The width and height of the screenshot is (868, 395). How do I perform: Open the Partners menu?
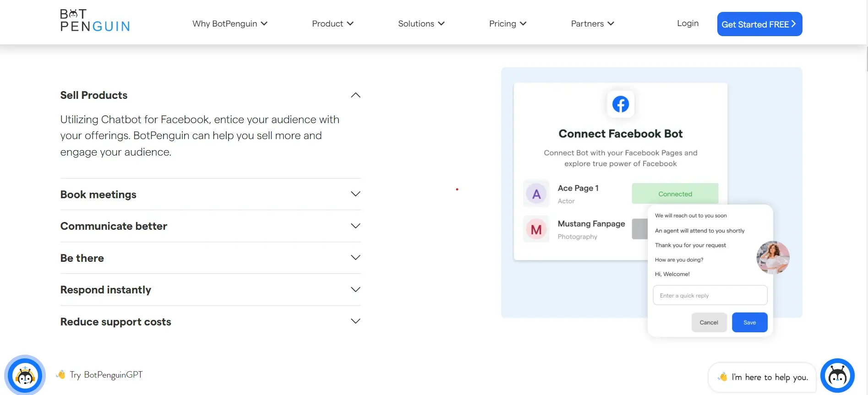[592, 24]
